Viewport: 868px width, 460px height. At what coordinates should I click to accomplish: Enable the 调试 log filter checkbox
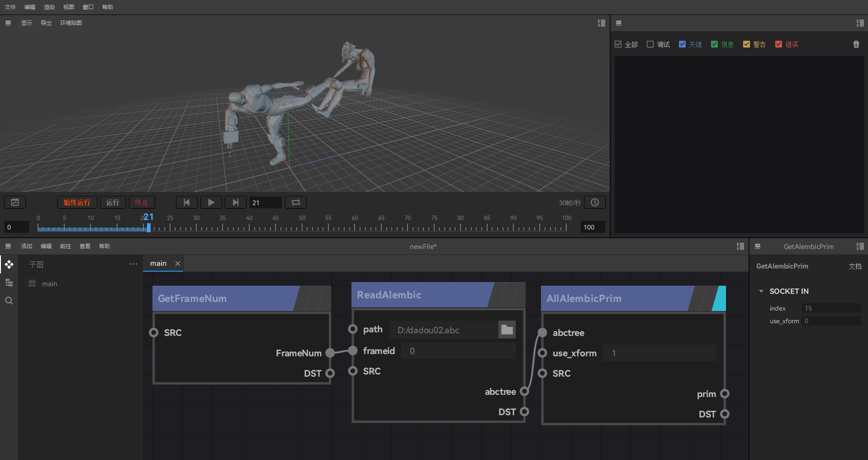tap(650, 44)
